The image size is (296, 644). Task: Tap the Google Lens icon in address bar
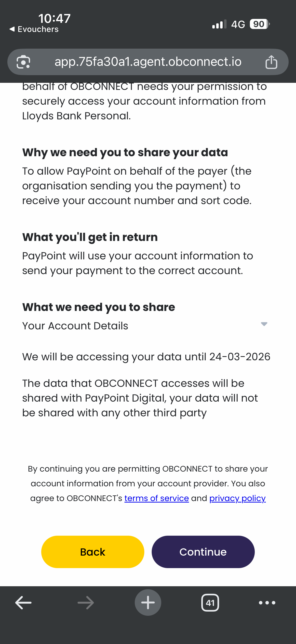click(23, 62)
